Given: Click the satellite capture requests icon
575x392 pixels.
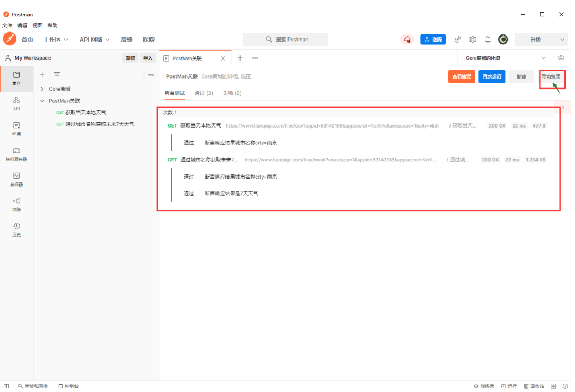Looking at the screenshot, I should pyautogui.click(x=457, y=39).
